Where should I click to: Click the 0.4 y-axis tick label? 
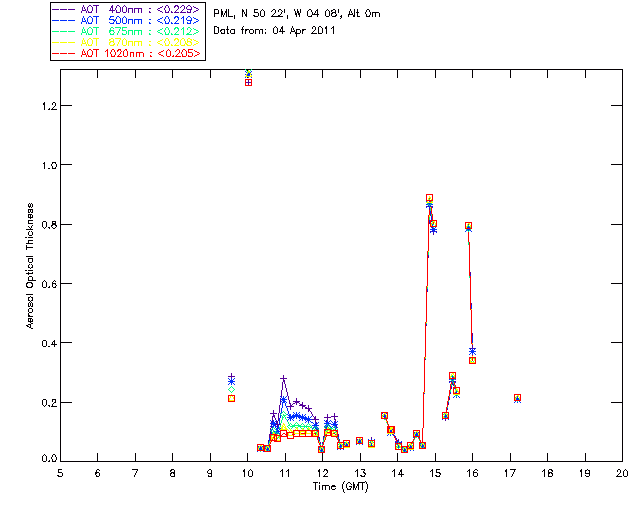[49, 343]
